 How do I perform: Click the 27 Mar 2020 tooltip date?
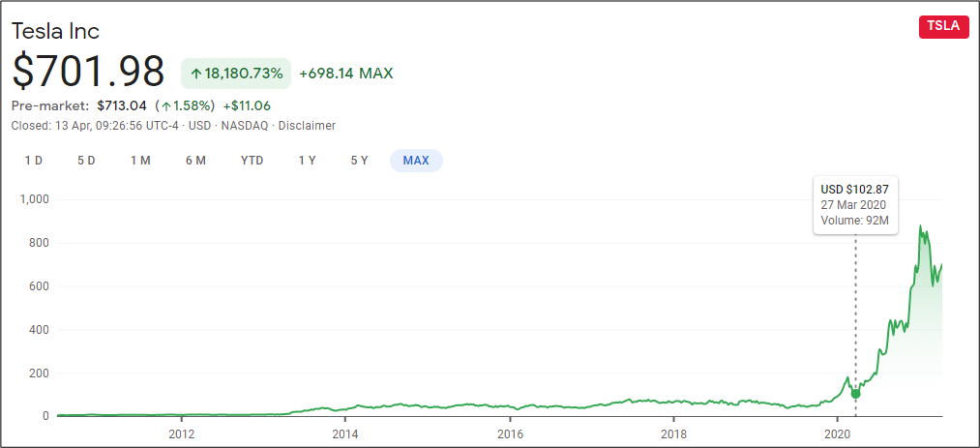pos(853,205)
